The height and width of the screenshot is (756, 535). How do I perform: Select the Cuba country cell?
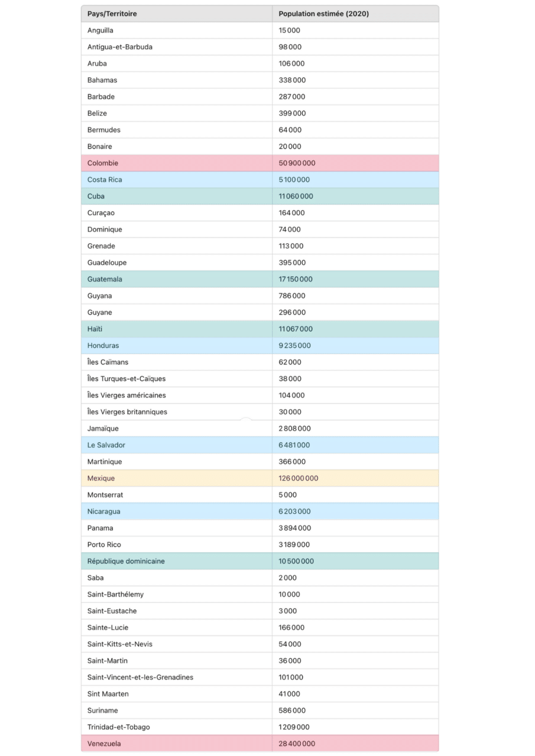[x=96, y=196]
